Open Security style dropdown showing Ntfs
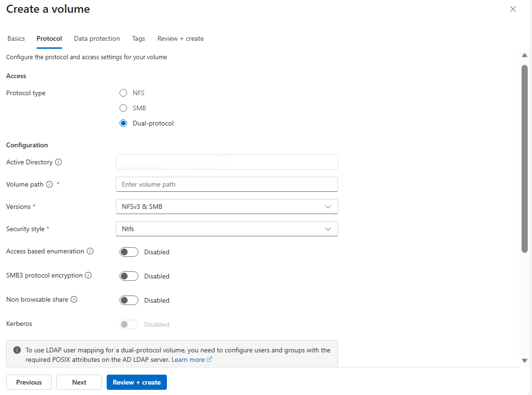Image resolution: width=532 pixels, height=395 pixels. coord(227,229)
